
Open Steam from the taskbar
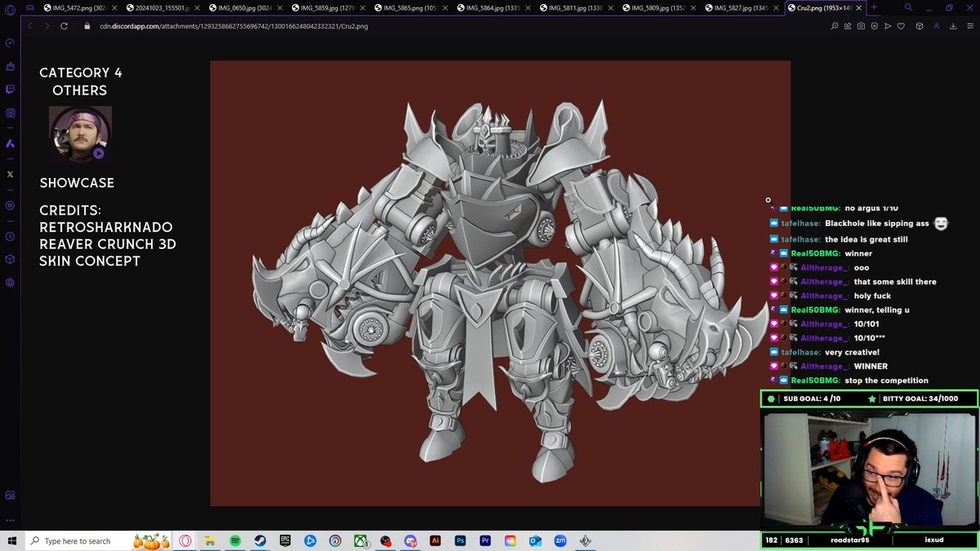point(260,540)
